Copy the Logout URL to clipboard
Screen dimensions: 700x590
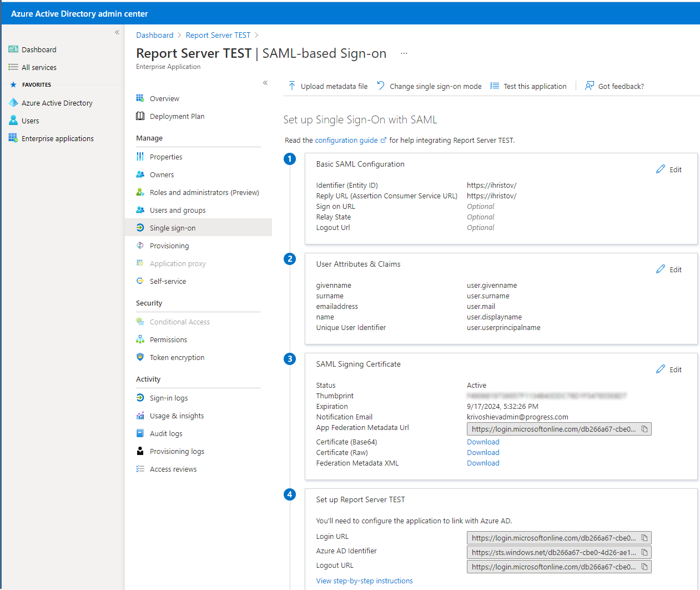tap(644, 567)
